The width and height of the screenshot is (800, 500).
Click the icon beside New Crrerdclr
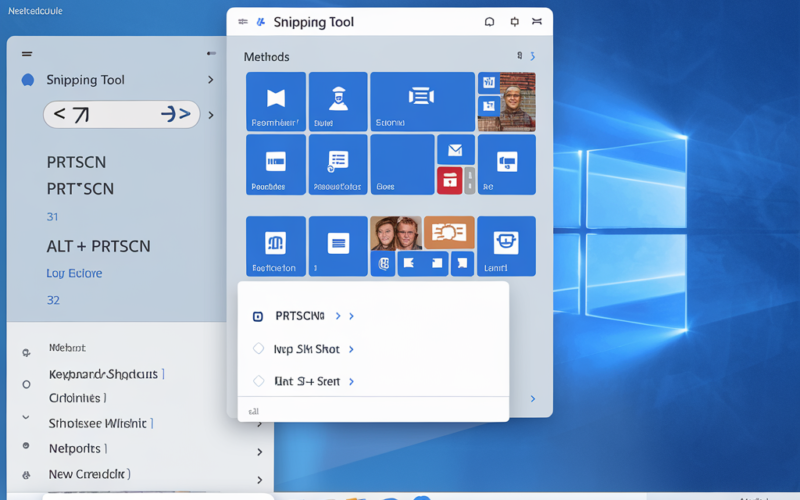26,475
